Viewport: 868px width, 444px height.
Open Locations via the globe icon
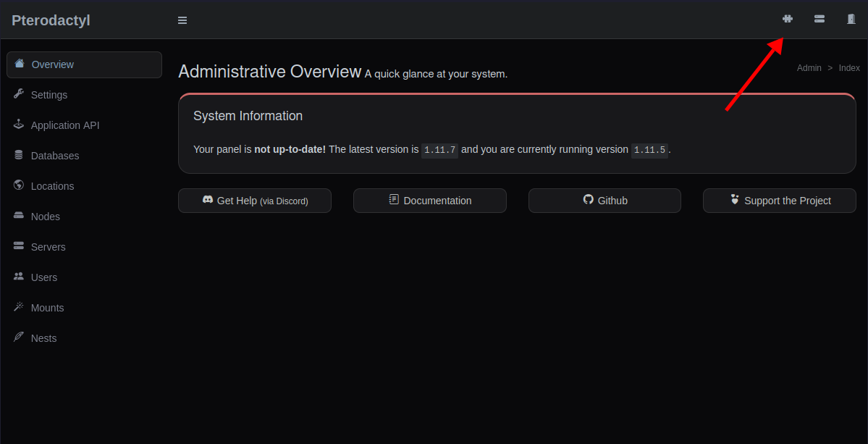click(x=19, y=185)
